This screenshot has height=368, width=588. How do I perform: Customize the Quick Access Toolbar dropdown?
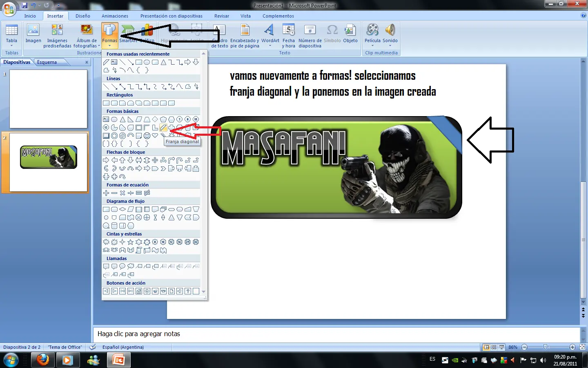click(58, 6)
